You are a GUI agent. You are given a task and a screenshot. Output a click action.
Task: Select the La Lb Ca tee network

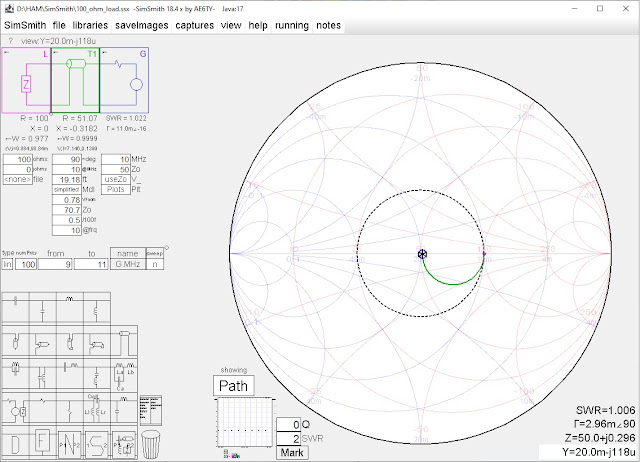coord(124,375)
